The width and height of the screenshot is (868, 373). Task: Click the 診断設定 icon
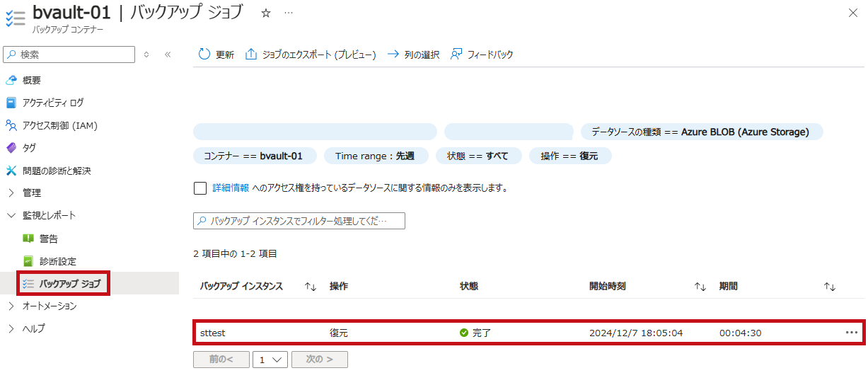pos(28,261)
